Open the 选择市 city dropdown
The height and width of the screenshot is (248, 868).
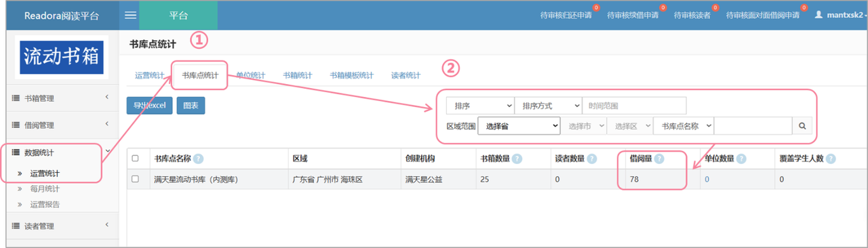pos(584,126)
